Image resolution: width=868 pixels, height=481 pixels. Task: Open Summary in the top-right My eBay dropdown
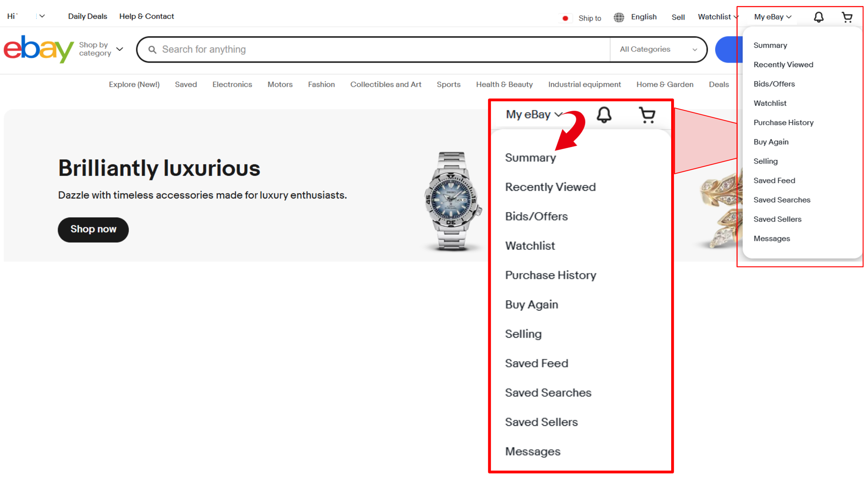point(770,45)
